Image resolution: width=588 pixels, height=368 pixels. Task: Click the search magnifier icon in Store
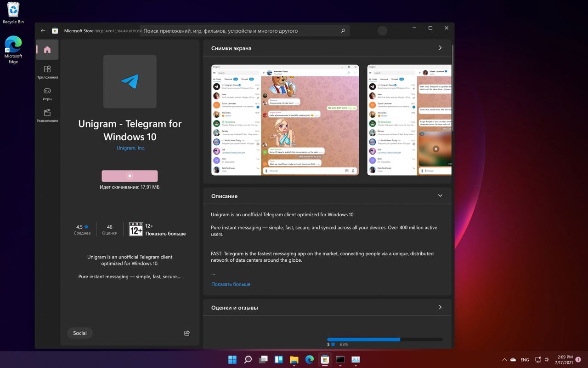[343, 31]
